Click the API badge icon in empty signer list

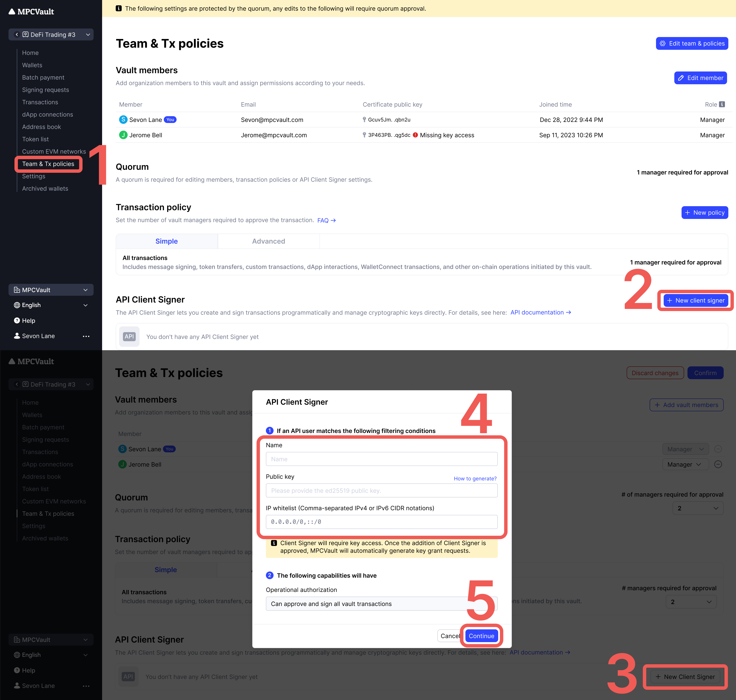[x=129, y=337]
